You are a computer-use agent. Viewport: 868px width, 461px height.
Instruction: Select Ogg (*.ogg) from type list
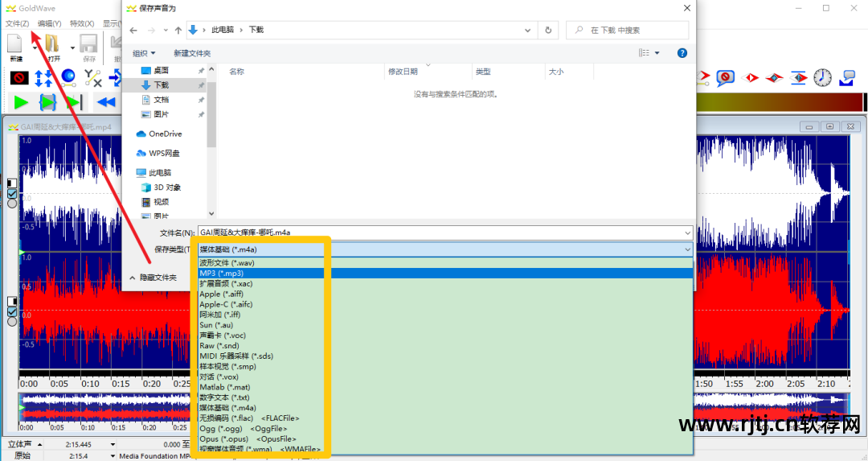[x=445, y=428]
